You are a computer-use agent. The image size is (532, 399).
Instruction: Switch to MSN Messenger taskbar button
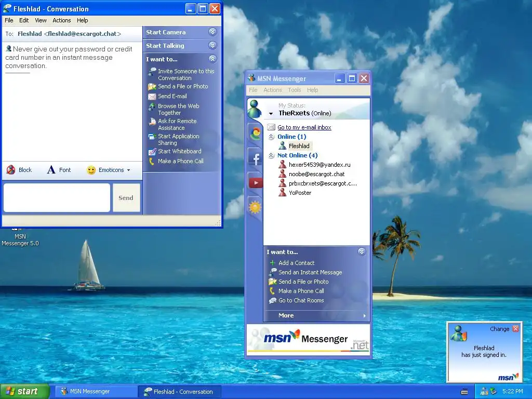tap(96, 392)
